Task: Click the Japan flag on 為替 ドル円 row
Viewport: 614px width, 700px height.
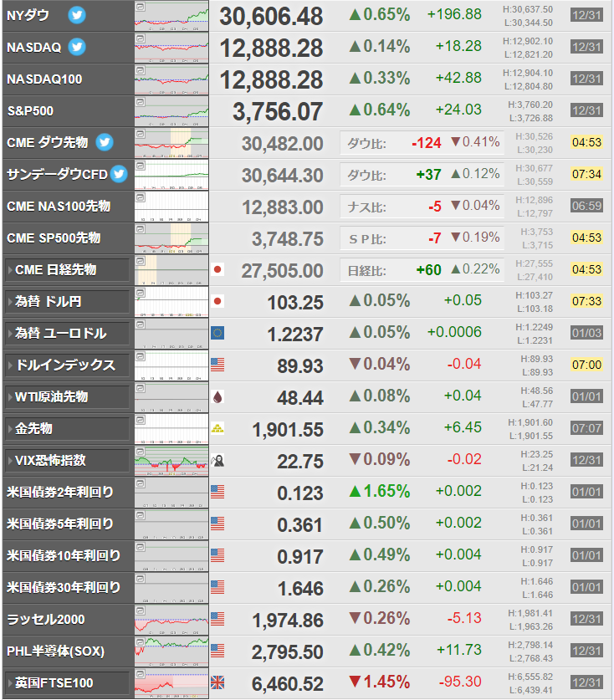Action: point(217,301)
